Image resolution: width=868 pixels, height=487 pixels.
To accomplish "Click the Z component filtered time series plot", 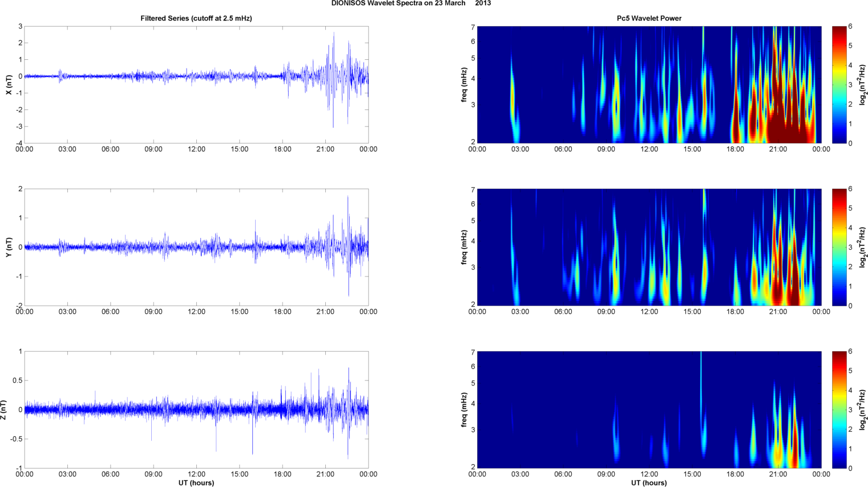I will [196, 409].
